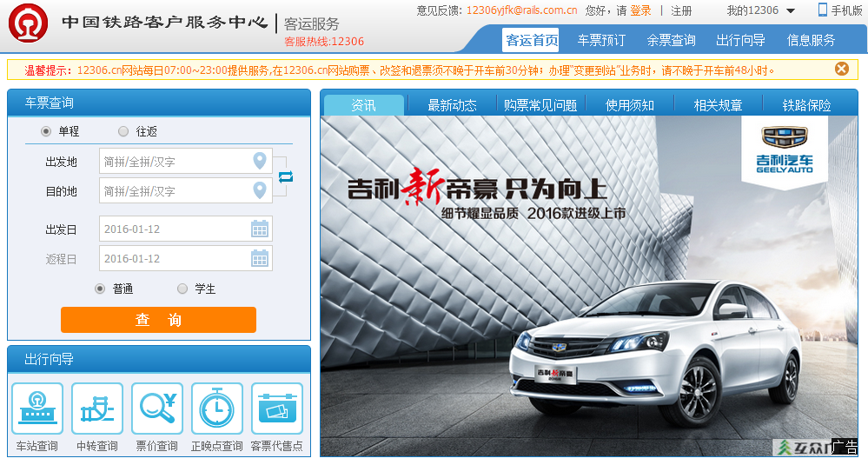Open 正晚点查询 punctuality clock icon
This screenshot has width=868, height=465.
(x=217, y=409)
